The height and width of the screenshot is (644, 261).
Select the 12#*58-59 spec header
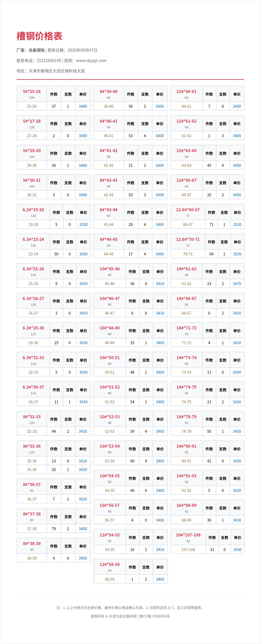[x=110, y=567]
